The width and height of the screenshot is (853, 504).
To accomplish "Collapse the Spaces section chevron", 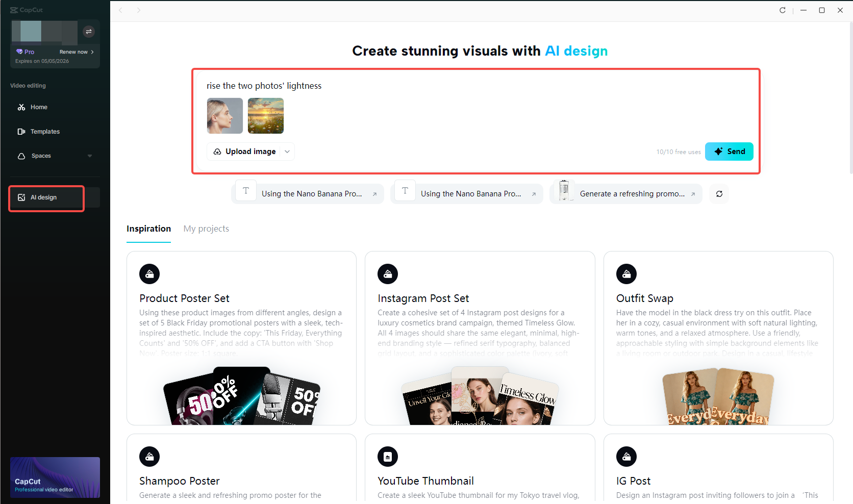I will pyautogui.click(x=90, y=156).
